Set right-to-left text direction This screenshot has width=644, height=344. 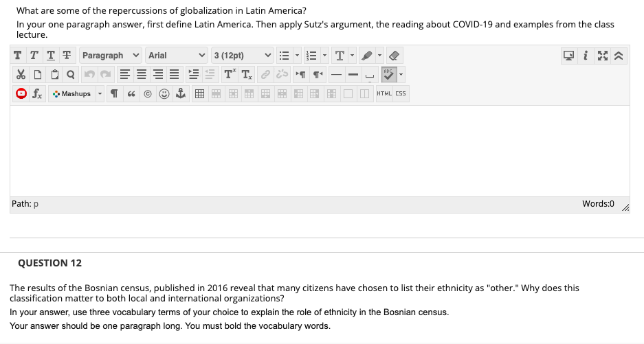pos(318,74)
